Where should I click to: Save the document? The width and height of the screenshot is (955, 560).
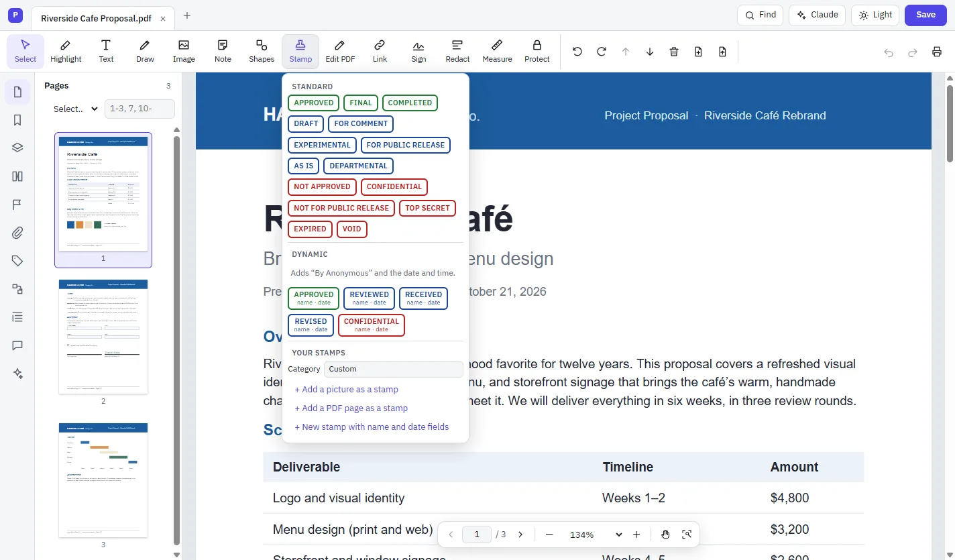point(925,15)
